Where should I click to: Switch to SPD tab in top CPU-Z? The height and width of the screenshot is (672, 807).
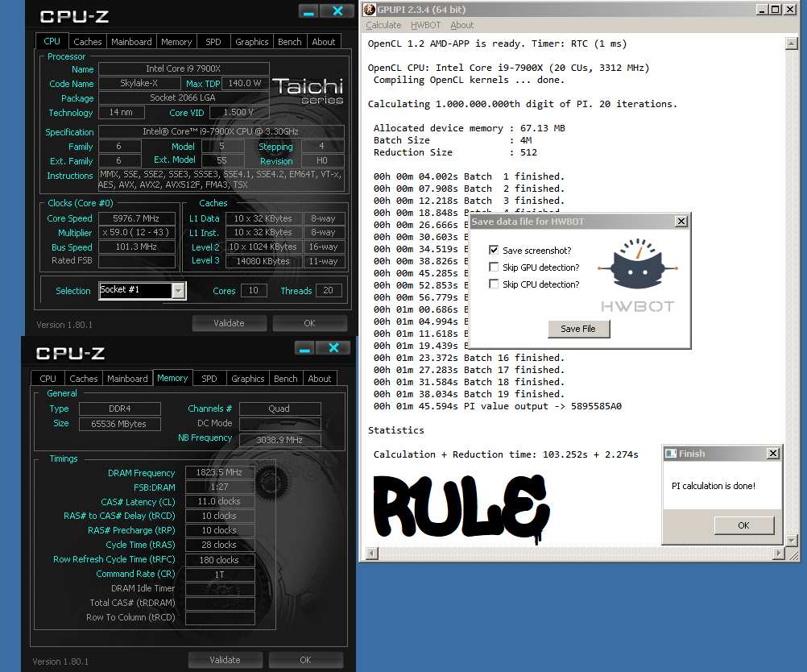(213, 42)
